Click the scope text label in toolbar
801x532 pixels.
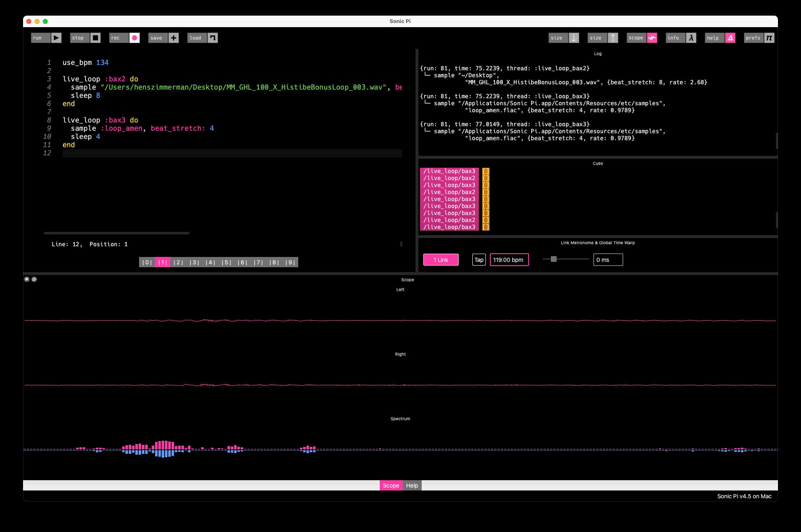[636, 38]
